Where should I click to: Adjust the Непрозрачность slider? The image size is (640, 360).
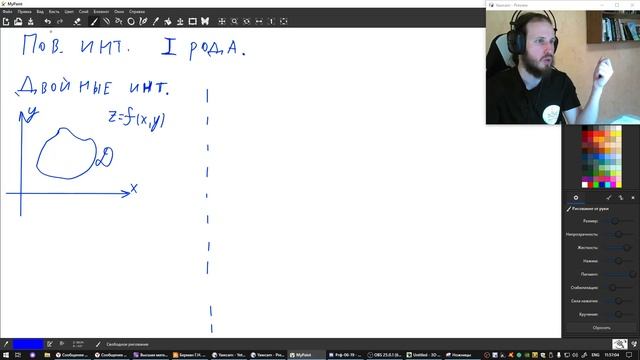pyautogui.click(x=620, y=234)
